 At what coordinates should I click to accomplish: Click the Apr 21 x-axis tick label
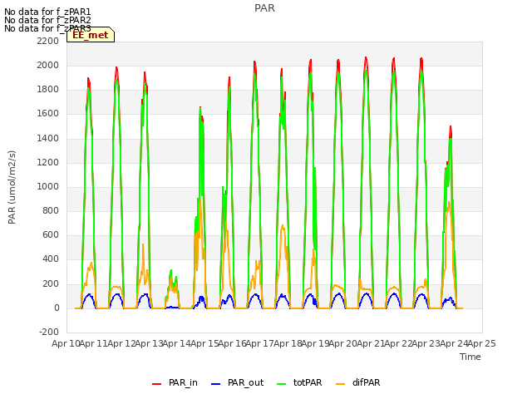click(371, 343)
